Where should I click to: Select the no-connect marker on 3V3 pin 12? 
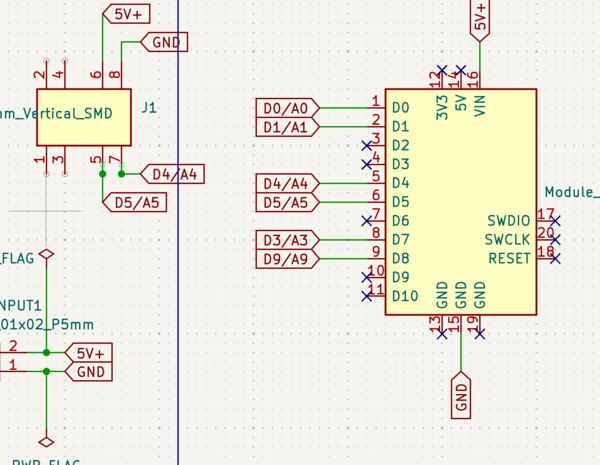pos(442,70)
